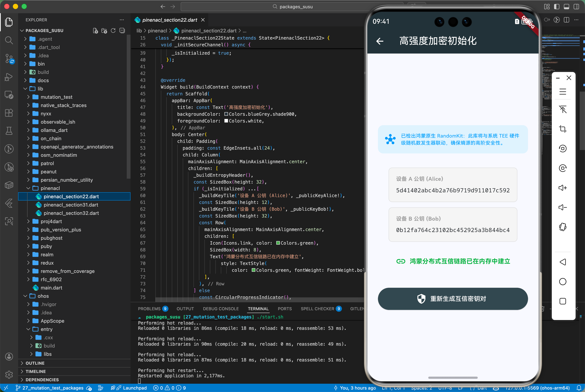Viewport: 585px width, 392px height.
Task: Open the Search view in activity bar
Action: click(x=9, y=40)
